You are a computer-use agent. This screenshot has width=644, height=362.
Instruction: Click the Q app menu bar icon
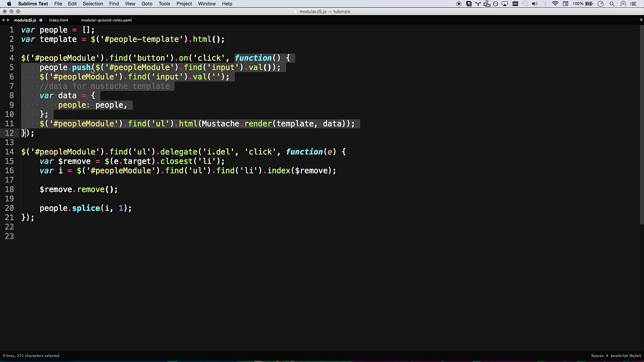pyautogui.click(x=469, y=4)
